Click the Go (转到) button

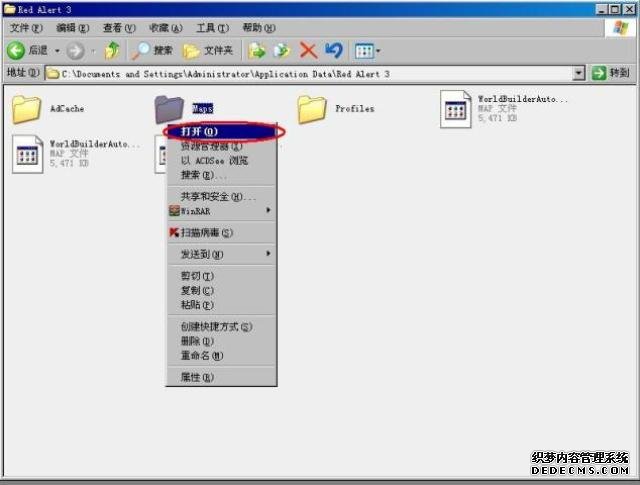611,73
